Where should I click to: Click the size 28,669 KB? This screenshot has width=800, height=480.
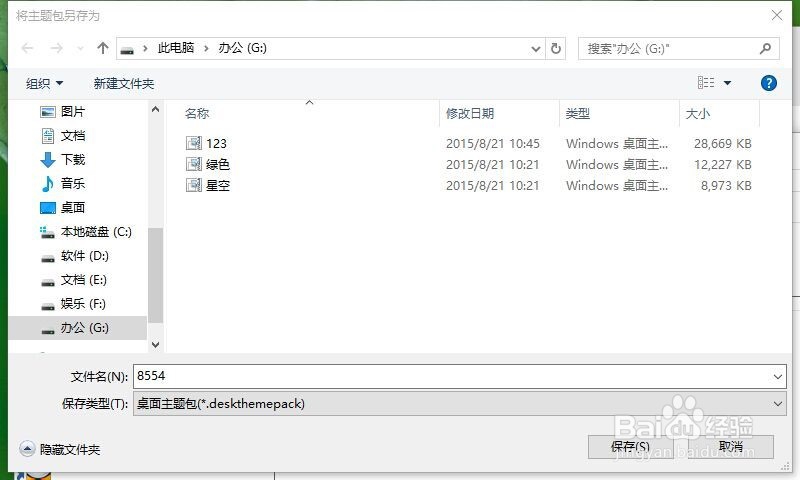[722, 143]
